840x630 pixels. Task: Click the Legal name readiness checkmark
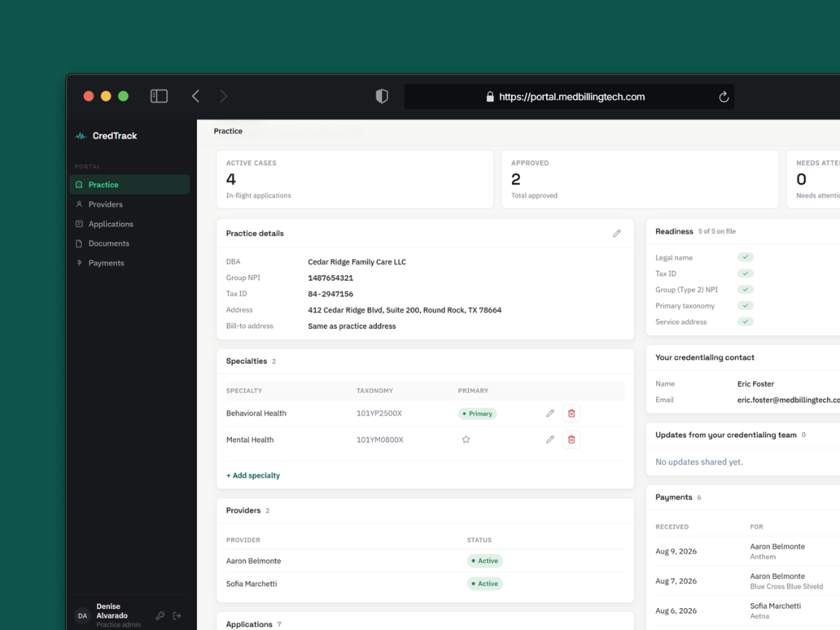coord(745,257)
